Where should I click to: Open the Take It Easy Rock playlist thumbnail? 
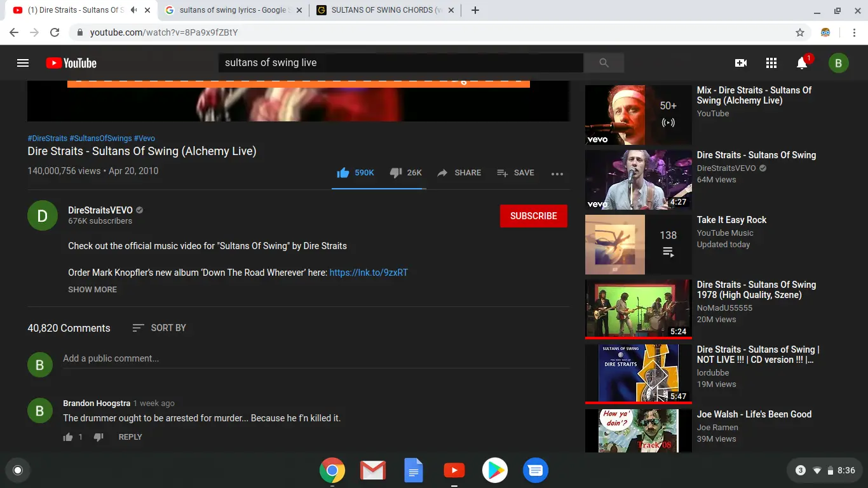[638, 245]
